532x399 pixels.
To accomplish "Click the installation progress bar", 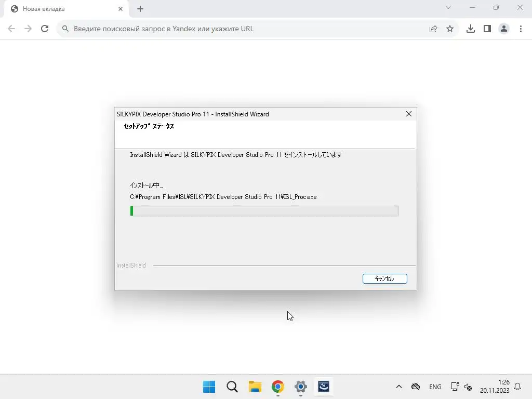I will click(x=264, y=211).
